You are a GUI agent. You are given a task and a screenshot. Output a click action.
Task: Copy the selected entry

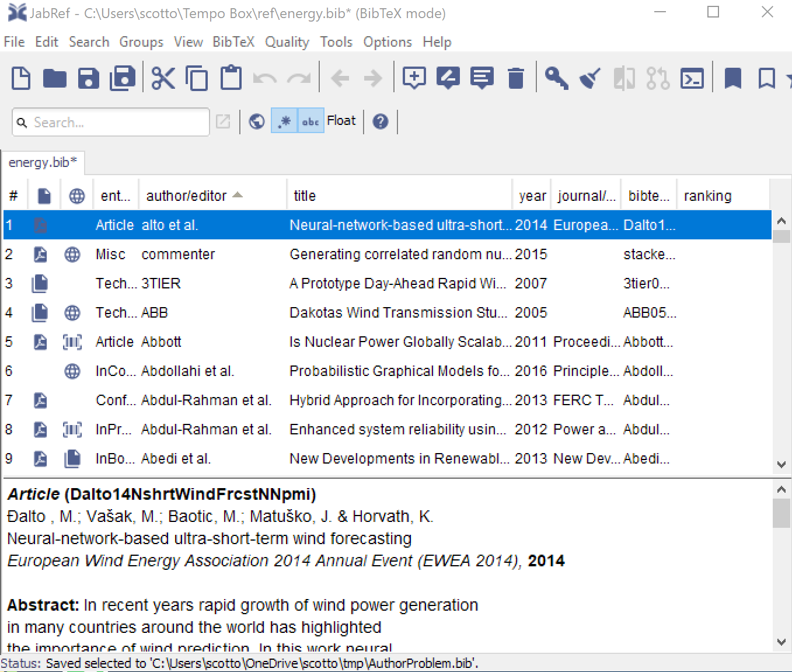(197, 78)
